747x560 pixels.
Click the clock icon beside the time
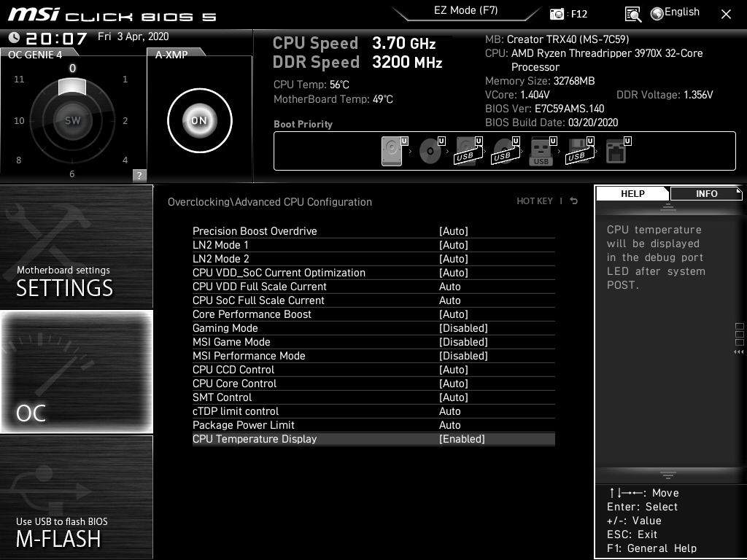[x=15, y=37]
